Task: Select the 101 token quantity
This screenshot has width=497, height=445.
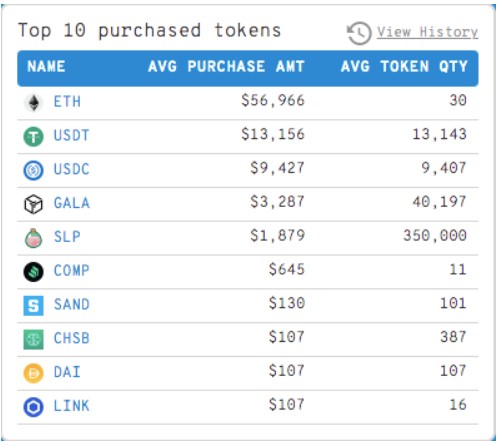Action: point(453,303)
